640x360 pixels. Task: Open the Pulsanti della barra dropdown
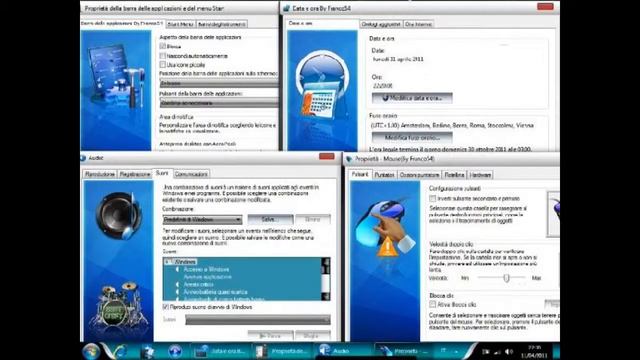[x=219, y=103]
